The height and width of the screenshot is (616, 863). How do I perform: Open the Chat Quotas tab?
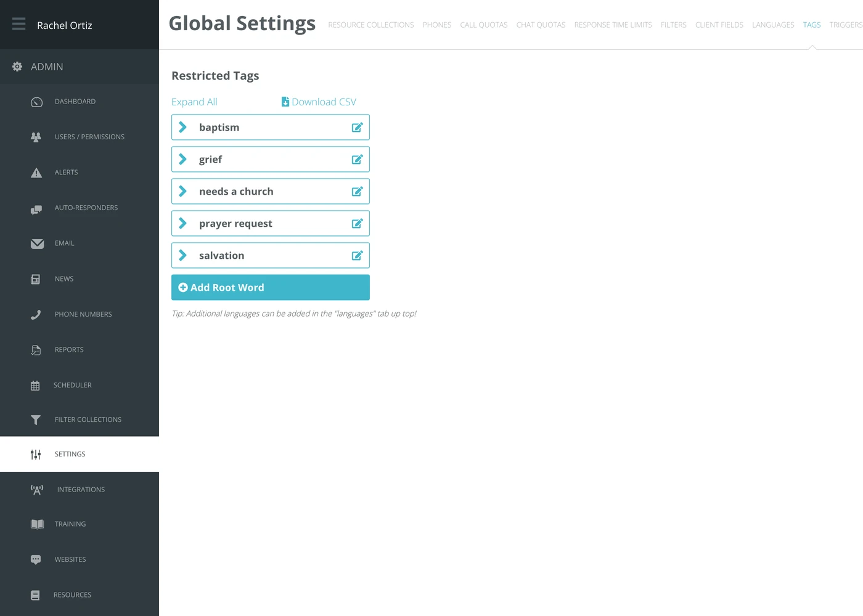click(541, 25)
